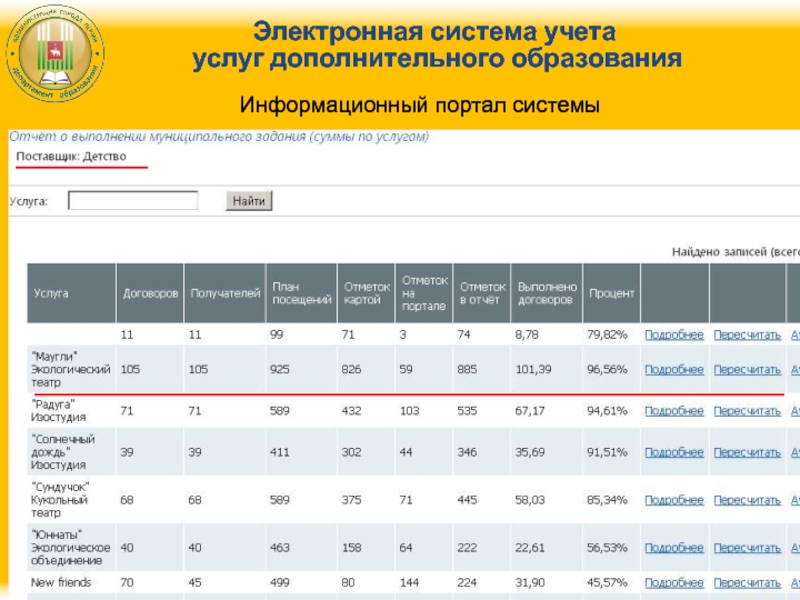Click Пересчитать in Радуга Изостудия row
Image resolution: width=800 pixels, height=600 pixels.
tap(746, 410)
